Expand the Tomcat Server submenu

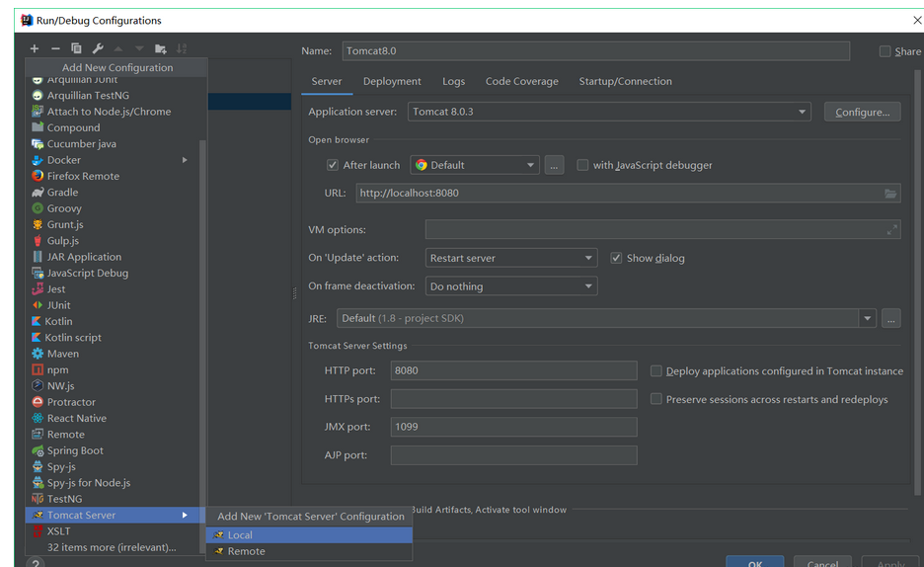115,515
